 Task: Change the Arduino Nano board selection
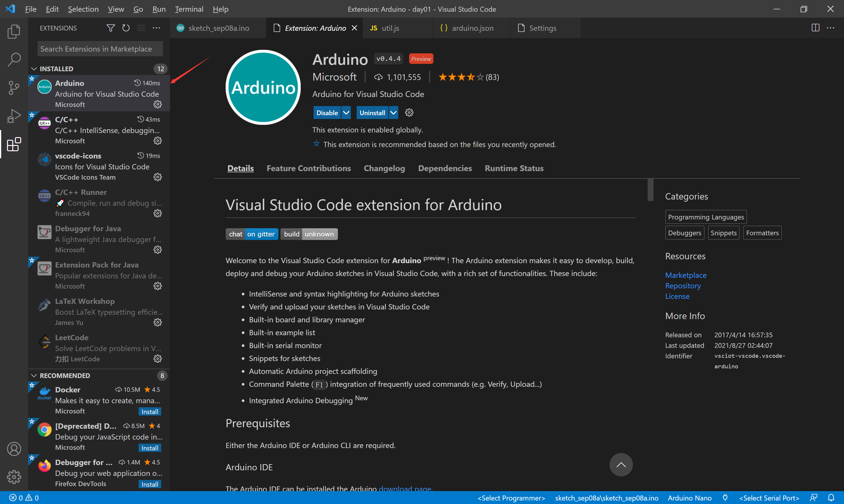(690, 498)
